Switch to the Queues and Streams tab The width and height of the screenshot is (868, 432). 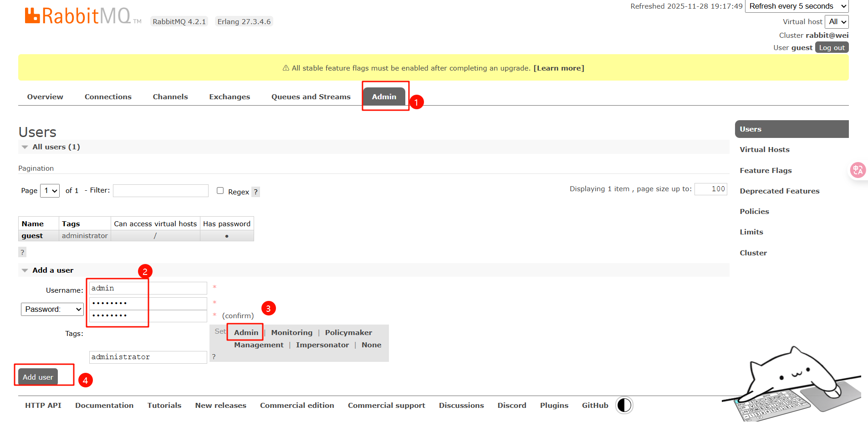pyautogui.click(x=311, y=97)
